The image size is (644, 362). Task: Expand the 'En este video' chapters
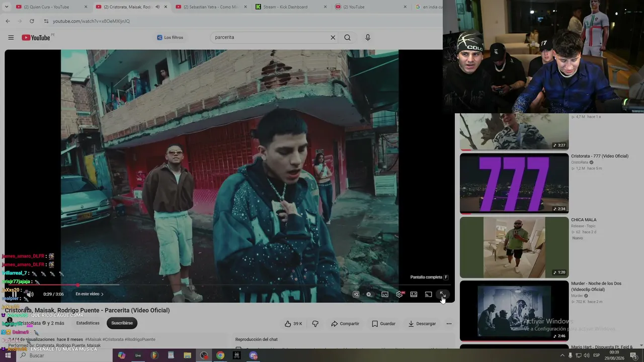90,294
